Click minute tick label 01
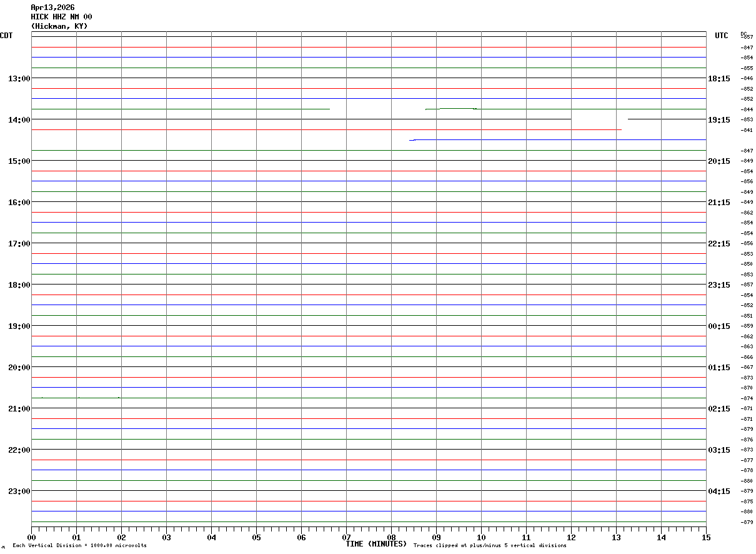 [76, 537]
